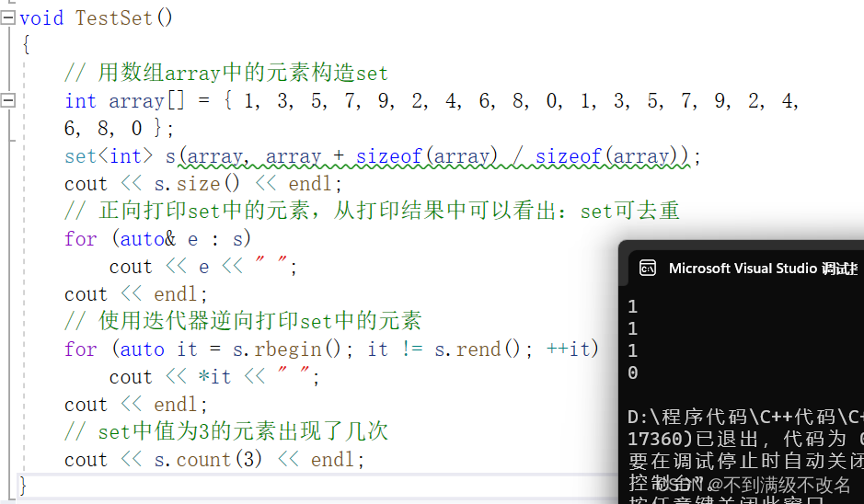Click the comment about set可去重
The image size is (864, 504).
pos(372,211)
